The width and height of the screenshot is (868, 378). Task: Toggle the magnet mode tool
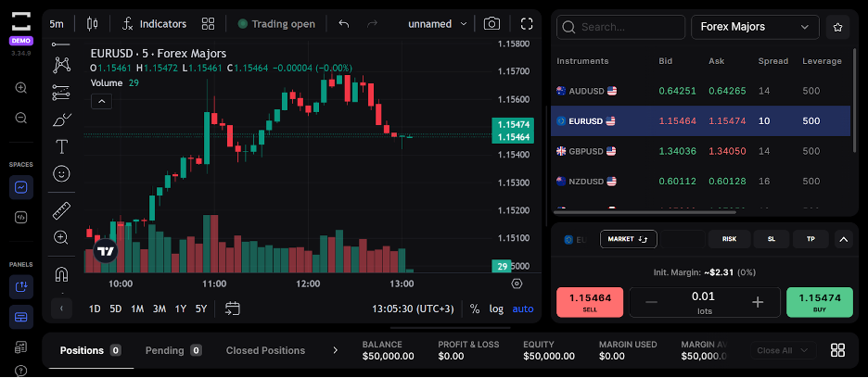click(x=61, y=274)
